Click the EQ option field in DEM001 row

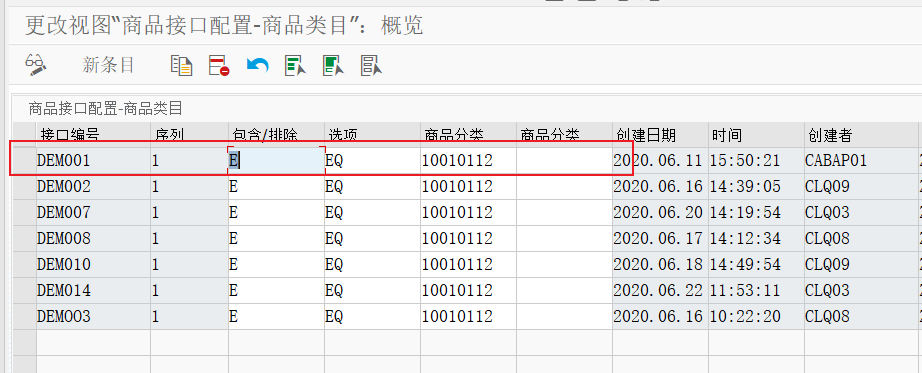[372, 161]
